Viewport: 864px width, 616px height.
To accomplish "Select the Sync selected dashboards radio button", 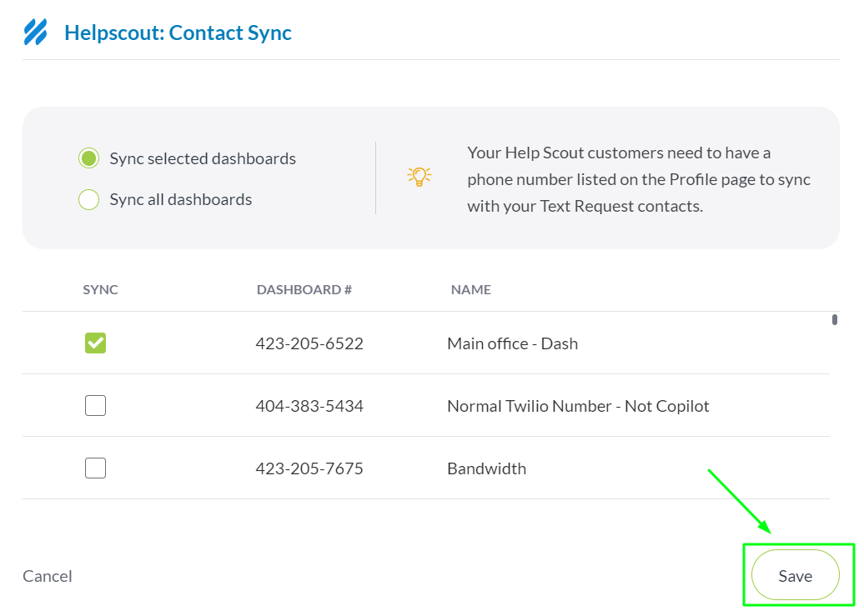I will (88, 158).
